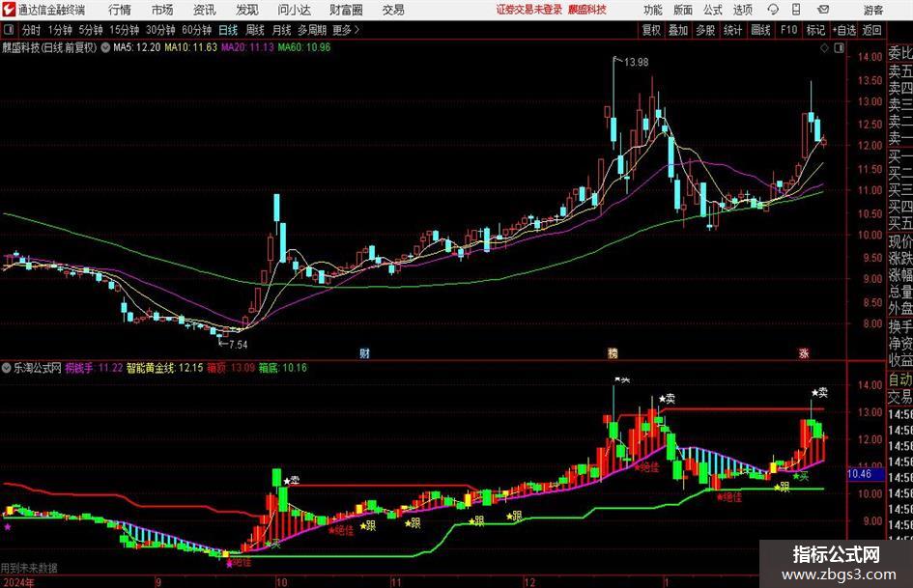Click 证券交易未登录 login link
Screen dimensions: 913x588
click(529, 10)
